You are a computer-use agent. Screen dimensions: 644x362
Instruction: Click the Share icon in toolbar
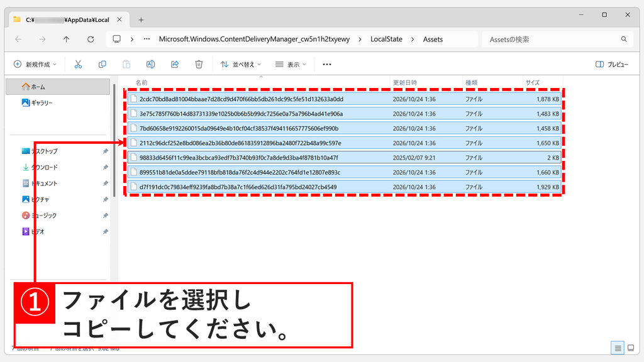[x=175, y=64]
